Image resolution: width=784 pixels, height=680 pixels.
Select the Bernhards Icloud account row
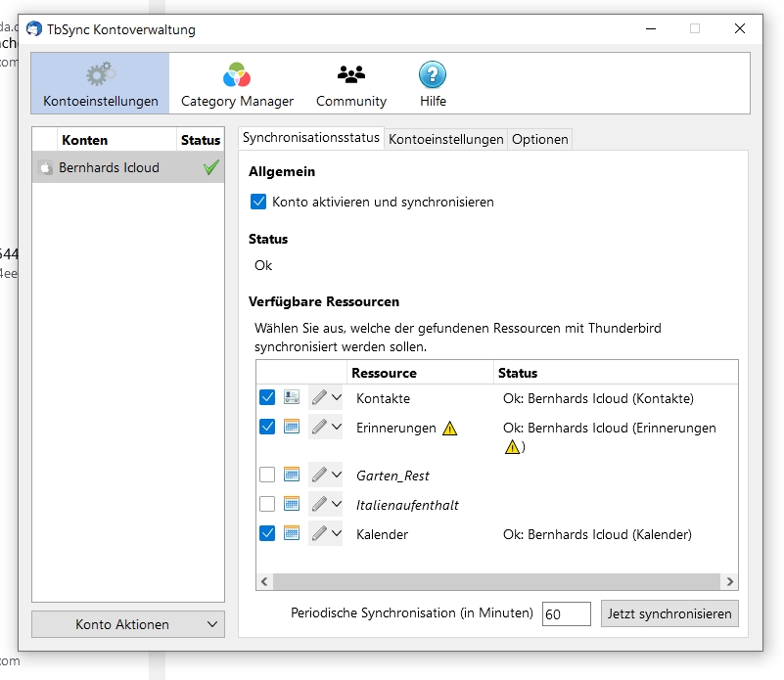click(x=128, y=167)
